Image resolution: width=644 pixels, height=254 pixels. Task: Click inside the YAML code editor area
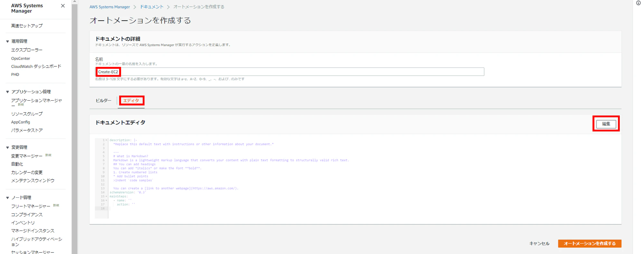click(355, 178)
